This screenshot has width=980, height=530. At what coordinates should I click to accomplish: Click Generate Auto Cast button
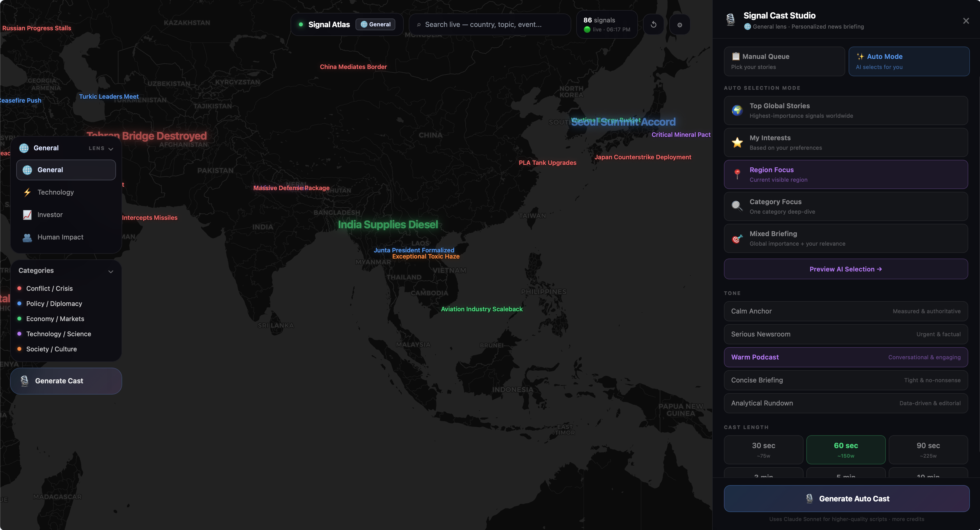(846, 498)
